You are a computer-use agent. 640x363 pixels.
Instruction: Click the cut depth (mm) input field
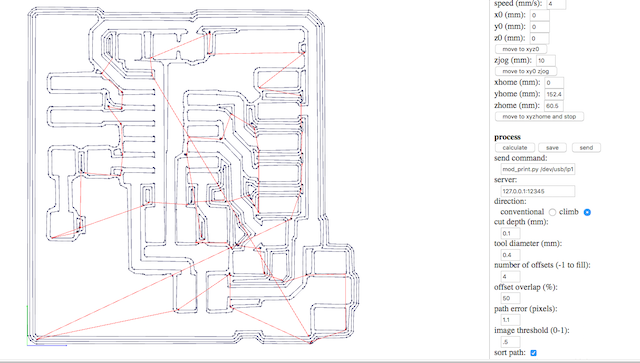(x=511, y=233)
